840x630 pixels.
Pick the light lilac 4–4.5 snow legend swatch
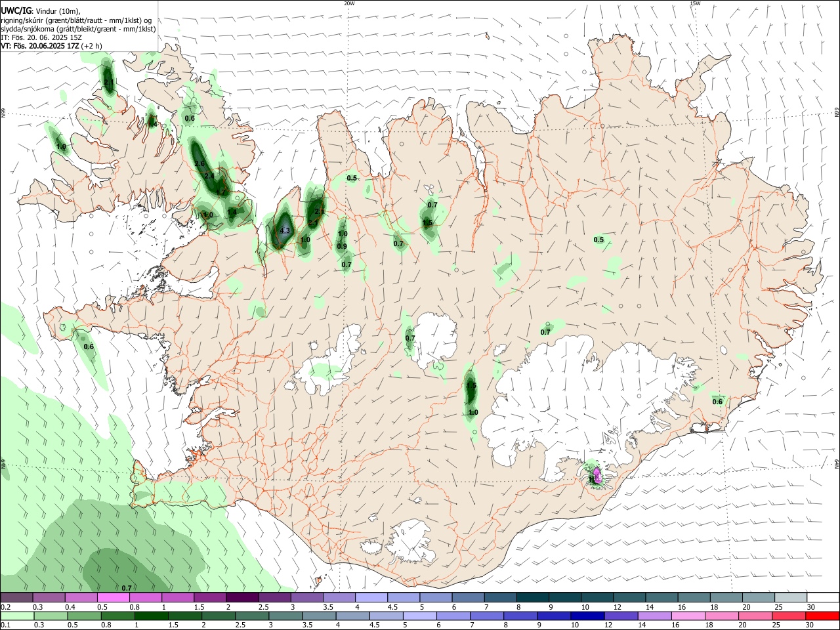pyautogui.click(x=371, y=597)
